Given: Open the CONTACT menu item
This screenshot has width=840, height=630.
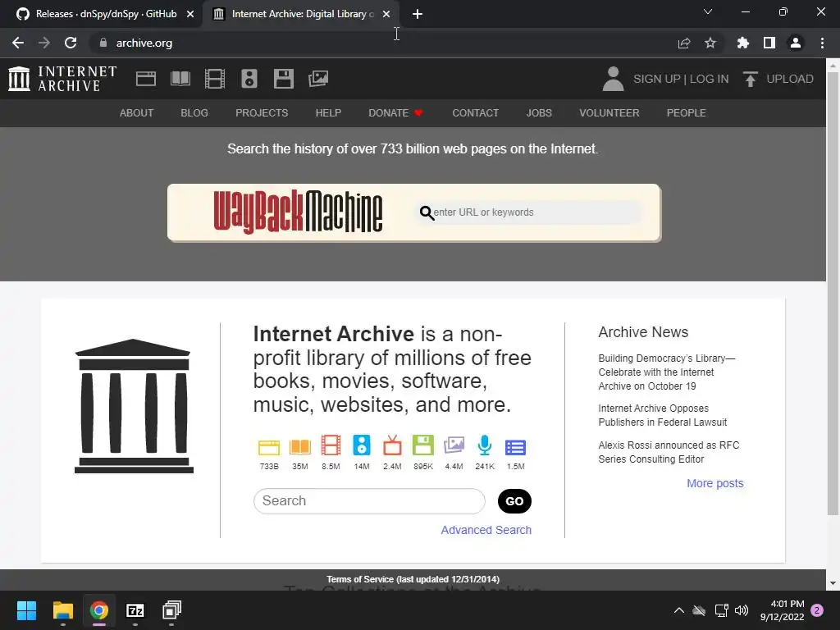Looking at the screenshot, I should click(475, 113).
